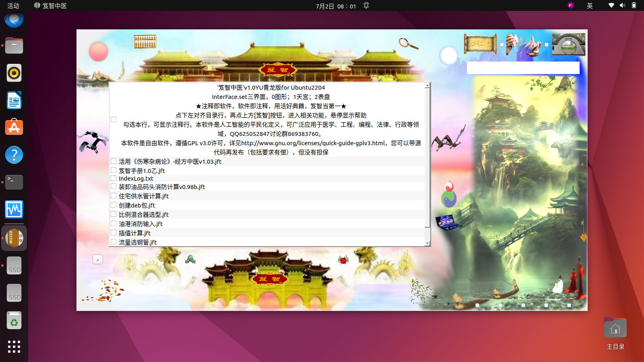The width and height of the screenshot is (644, 362).
Task: Click the white moon circle
Action: pos(448,56)
